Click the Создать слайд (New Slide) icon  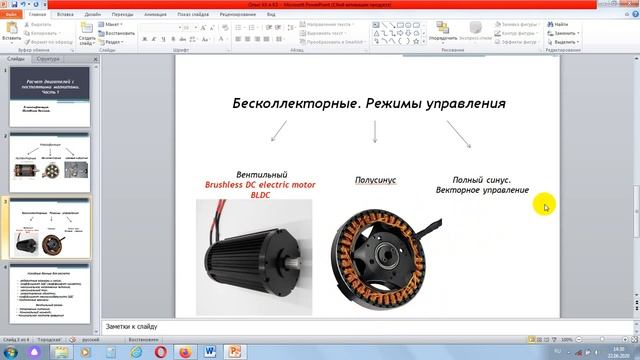click(x=87, y=28)
